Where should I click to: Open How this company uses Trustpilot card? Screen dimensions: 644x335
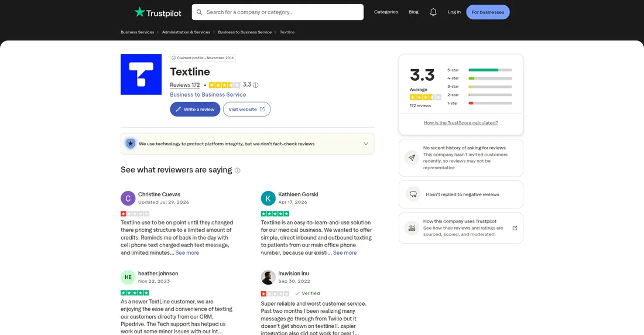(x=461, y=228)
